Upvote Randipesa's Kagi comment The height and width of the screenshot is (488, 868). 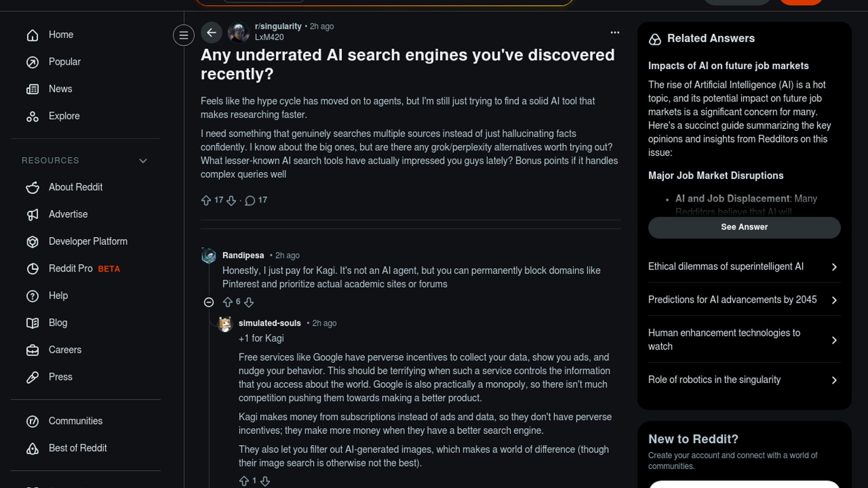pos(228,302)
